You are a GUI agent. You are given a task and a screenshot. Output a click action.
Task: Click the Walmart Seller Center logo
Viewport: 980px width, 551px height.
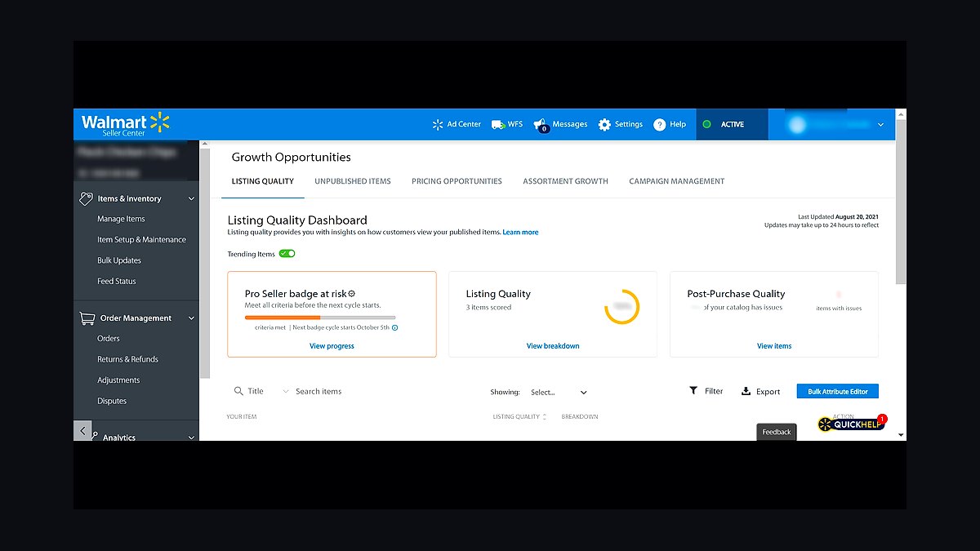point(126,124)
